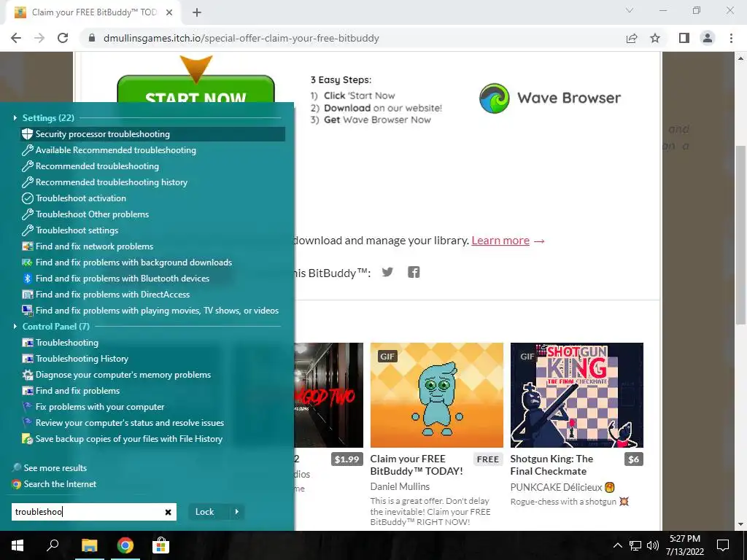Click the green START NOW button
747x560 pixels.
(x=196, y=90)
